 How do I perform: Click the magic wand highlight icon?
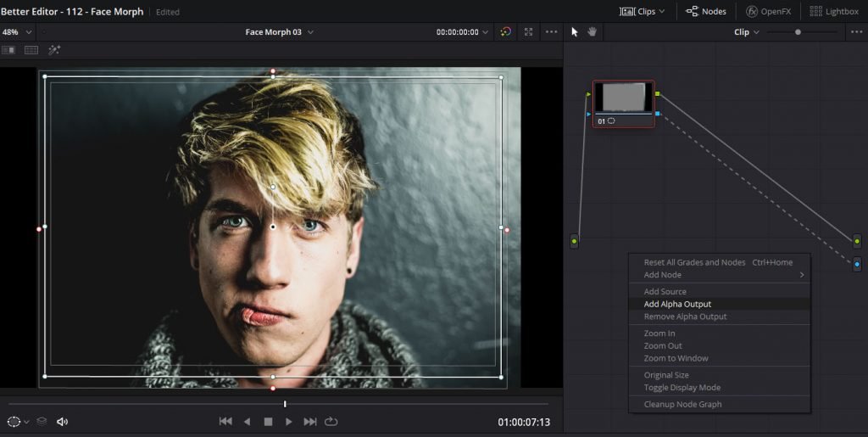tap(54, 50)
